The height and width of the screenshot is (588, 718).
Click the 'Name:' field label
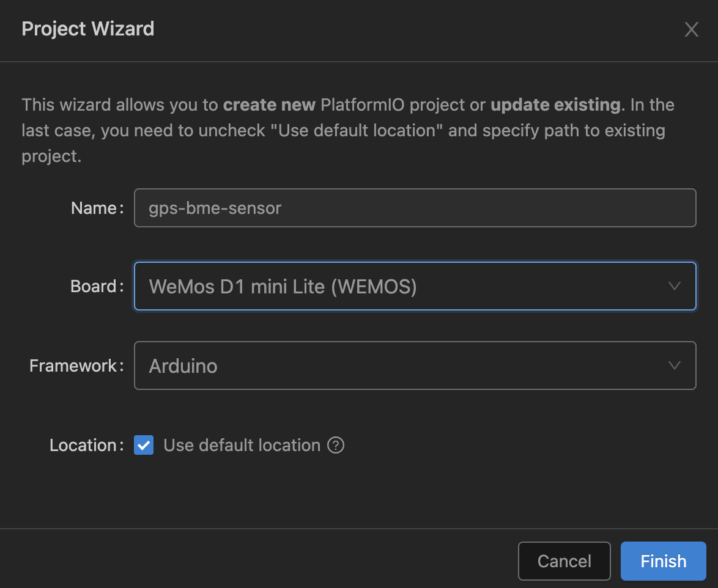tap(97, 208)
